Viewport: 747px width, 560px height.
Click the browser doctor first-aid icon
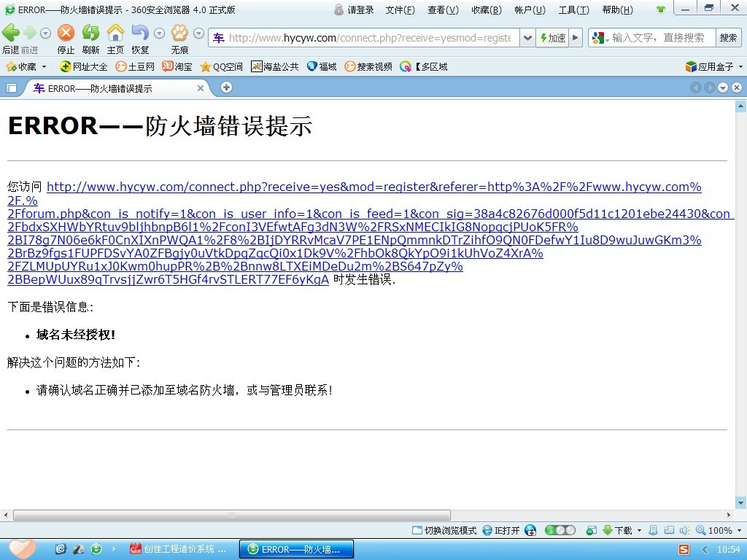[530, 531]
